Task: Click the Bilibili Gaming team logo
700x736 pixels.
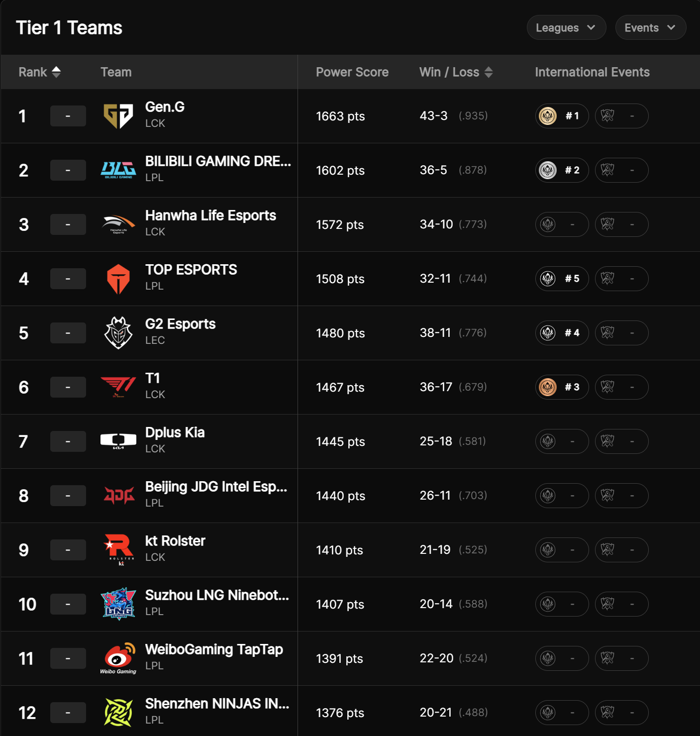Action: [x=118, y=170]
